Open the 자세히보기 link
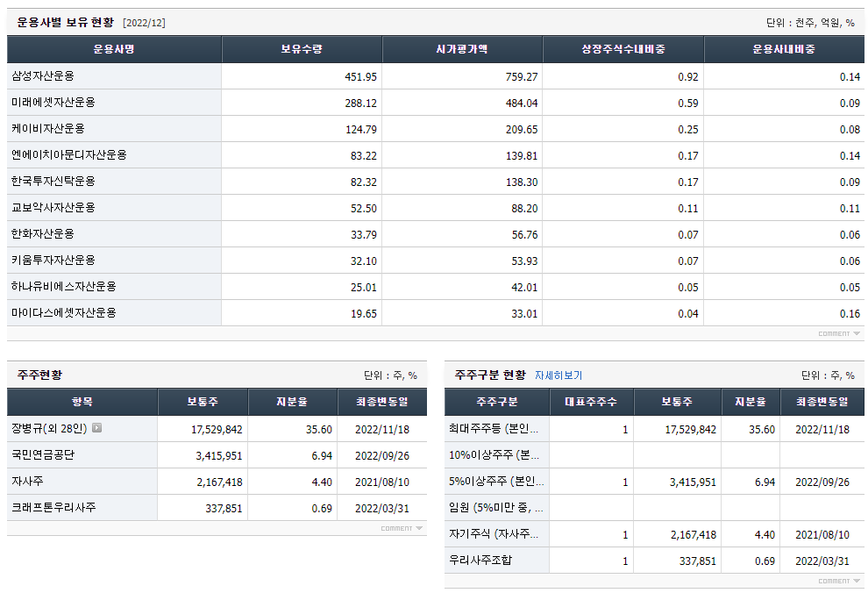Image resolution: width=868 pixels, height=593 pixels. coord(558,375)
